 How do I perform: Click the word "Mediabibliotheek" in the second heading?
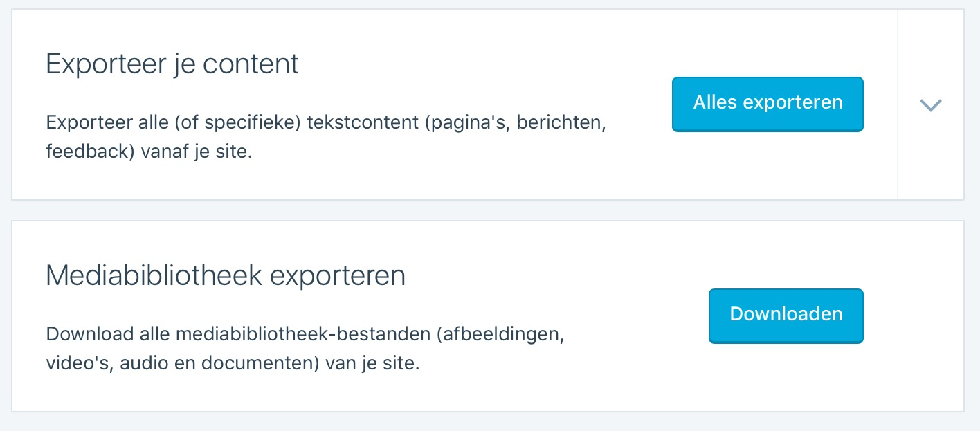click(154, 276)
